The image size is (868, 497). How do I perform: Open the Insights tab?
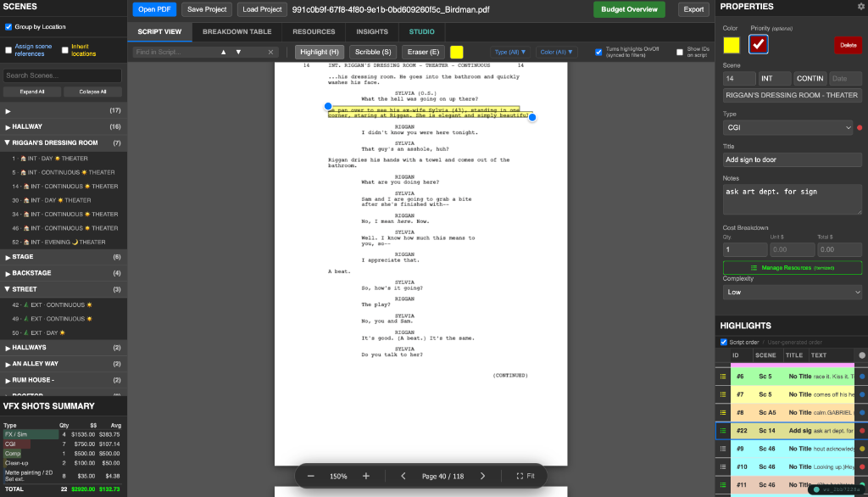coord(375,31)
